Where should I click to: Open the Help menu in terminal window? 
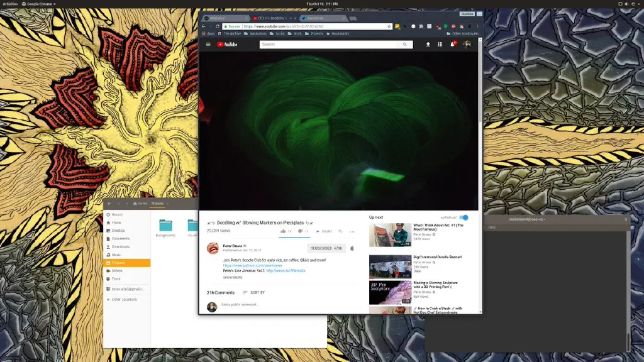[x=492, y=228]
